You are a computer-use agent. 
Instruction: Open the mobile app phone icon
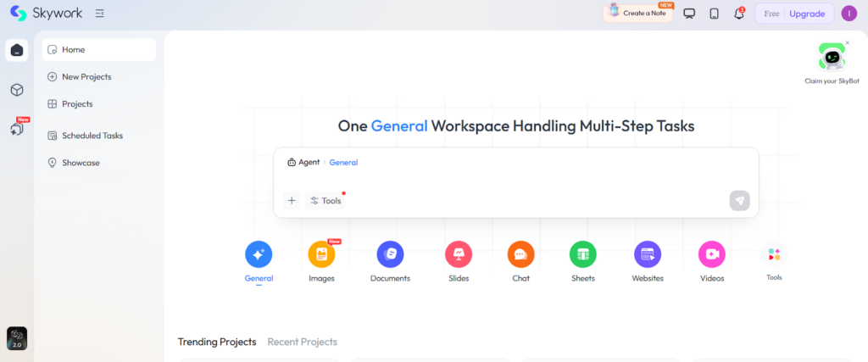pos(714,14)
